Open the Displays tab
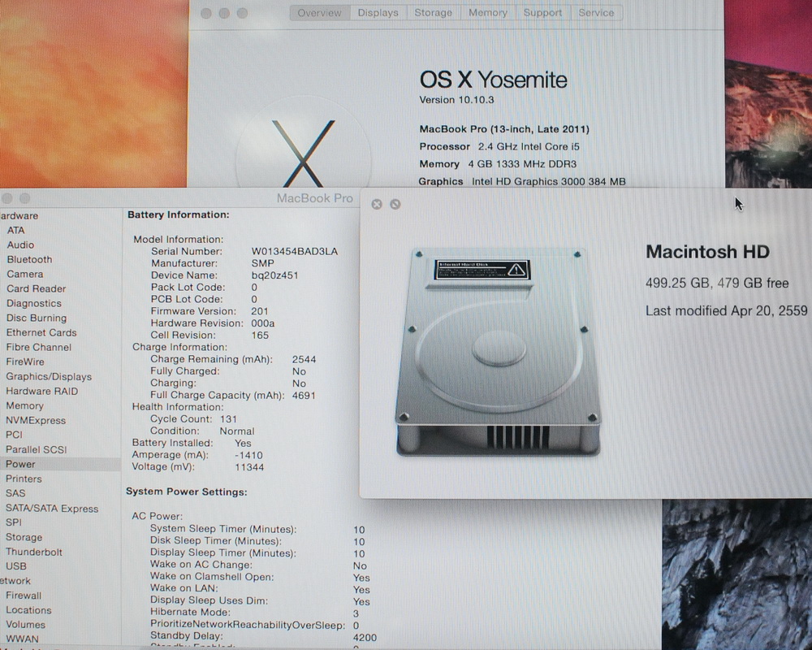Screen dimensions: 812x650 point(378,13)
